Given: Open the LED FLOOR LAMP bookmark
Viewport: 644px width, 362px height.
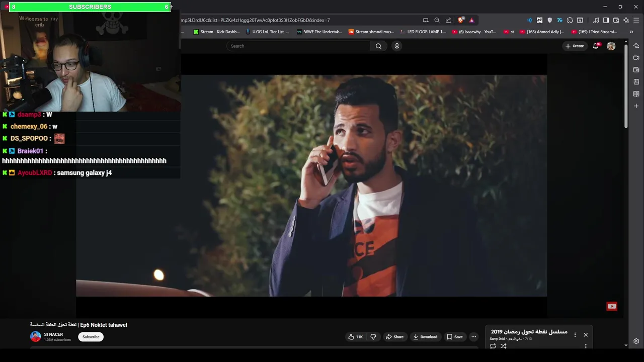Looking at the screenshot, I should point(423,32).
